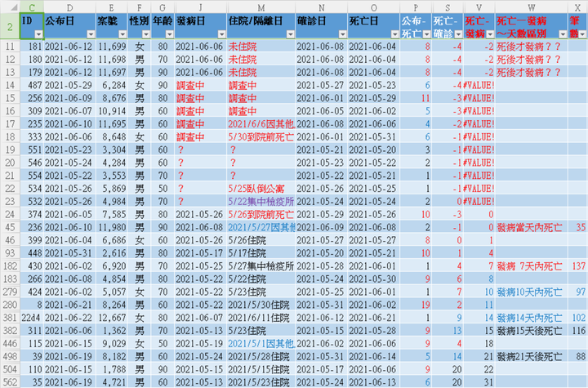Select row header 182

click(x=10, y=266)
